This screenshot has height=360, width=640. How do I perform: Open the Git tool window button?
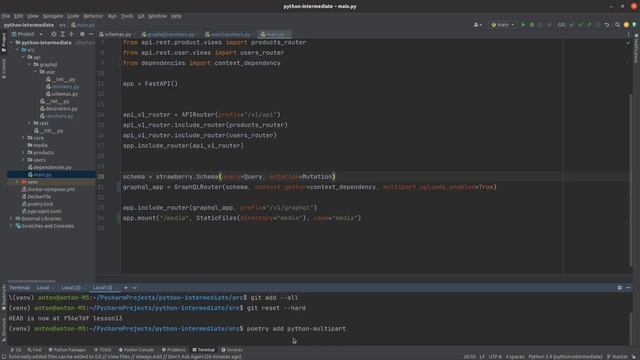pos(16,350)
